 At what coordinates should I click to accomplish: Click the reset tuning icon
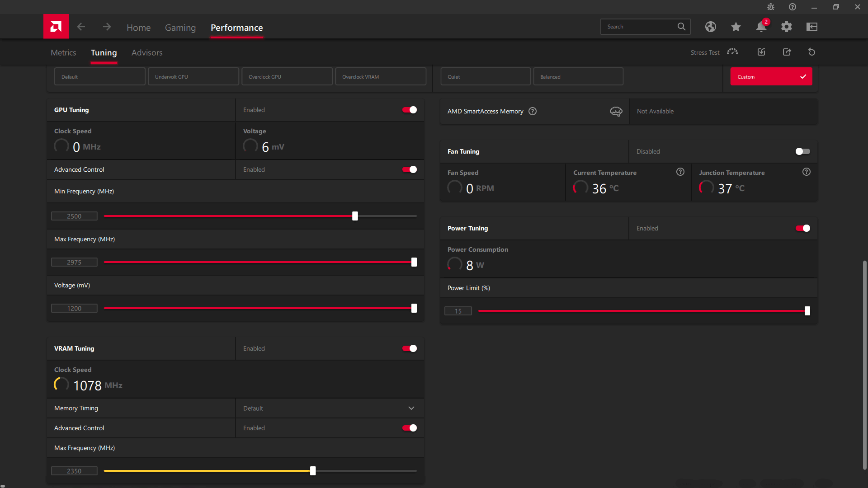tap(812, 52)
